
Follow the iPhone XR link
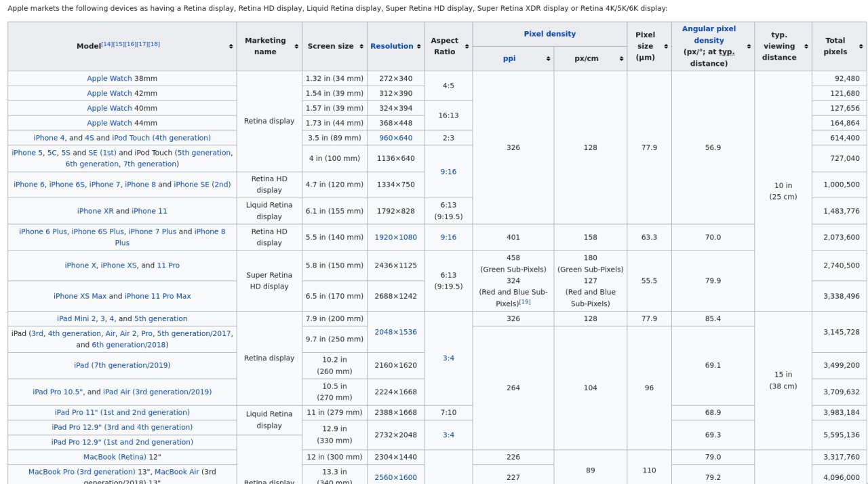click(x=95, y=211)
